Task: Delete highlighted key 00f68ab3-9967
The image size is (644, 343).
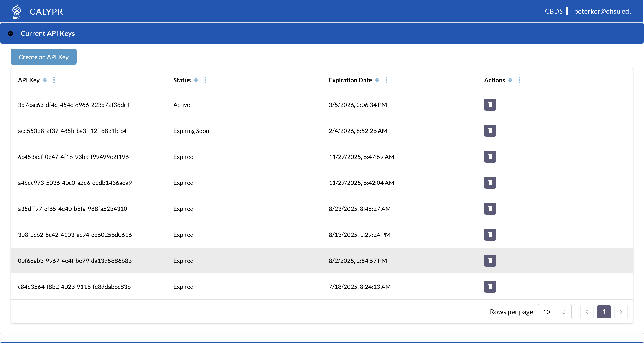Action: [x=490, y=261]
